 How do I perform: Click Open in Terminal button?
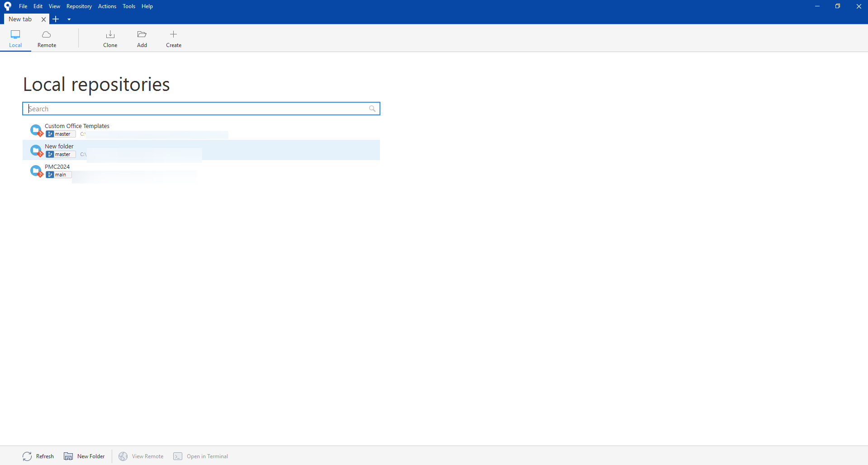200,456
